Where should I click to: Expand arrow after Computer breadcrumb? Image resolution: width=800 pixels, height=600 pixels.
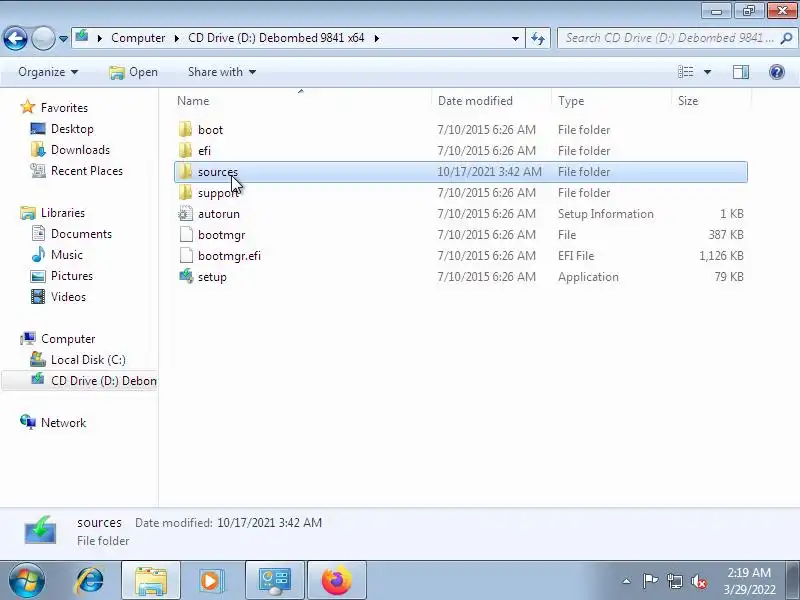pyautogui.click(x=177, y=38)
